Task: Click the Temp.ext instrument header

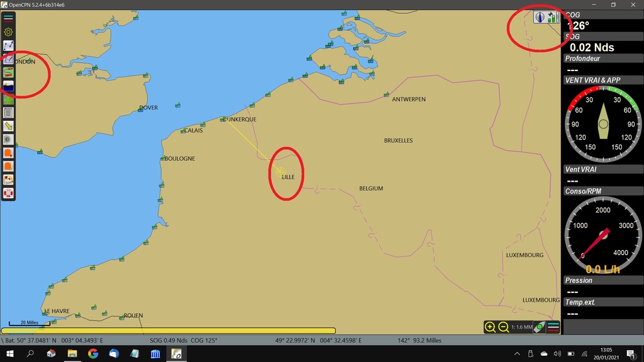Action: [x=603, y=302]
